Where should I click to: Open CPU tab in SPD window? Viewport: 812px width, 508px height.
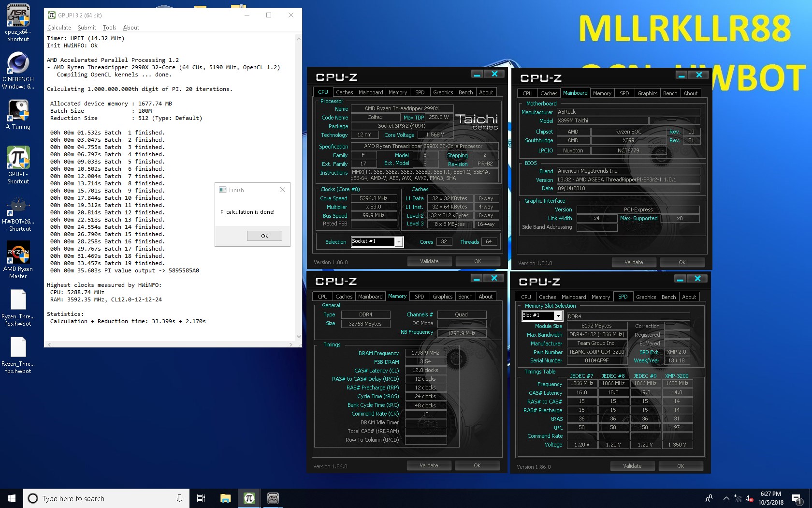(x=526, y=297)
